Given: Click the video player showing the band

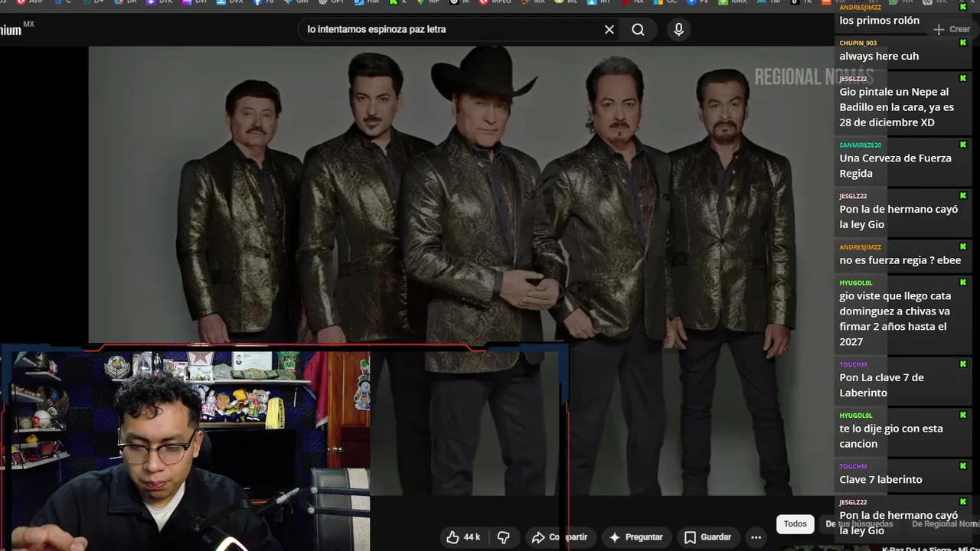Looking at the screenshot, I should [461, 270].
